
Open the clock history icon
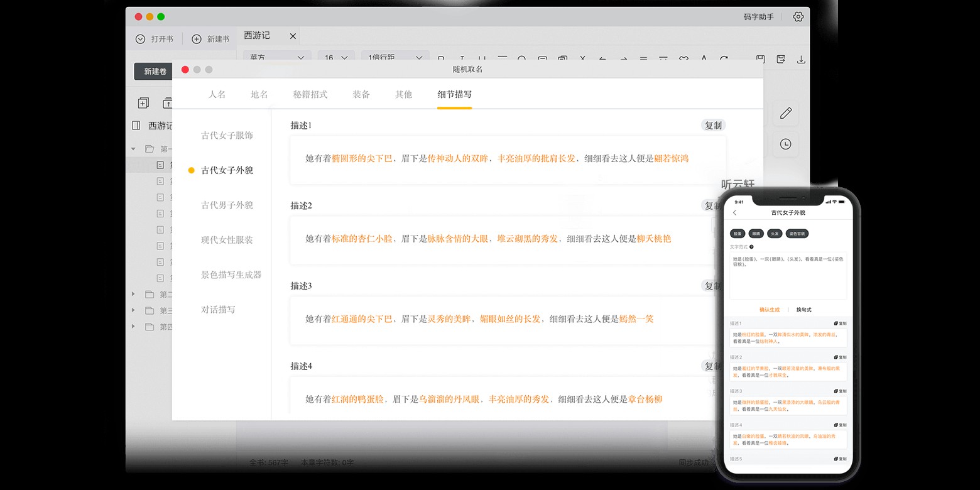(x=785, y=144)
